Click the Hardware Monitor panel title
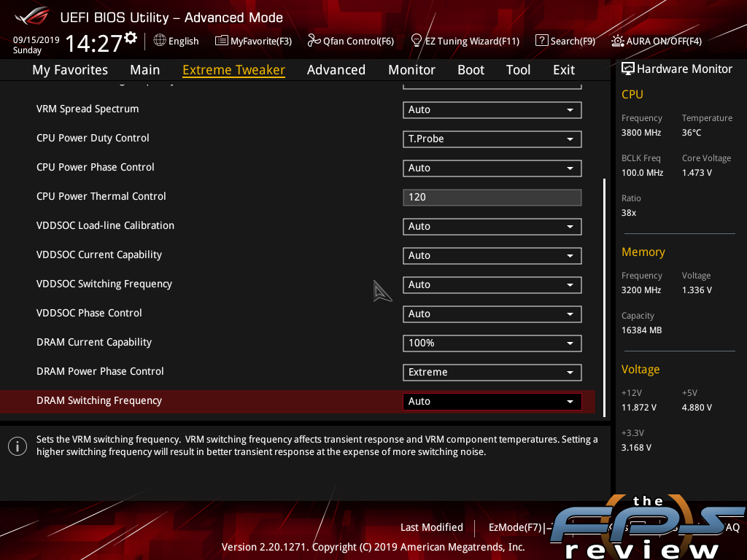 click(684, 69)
